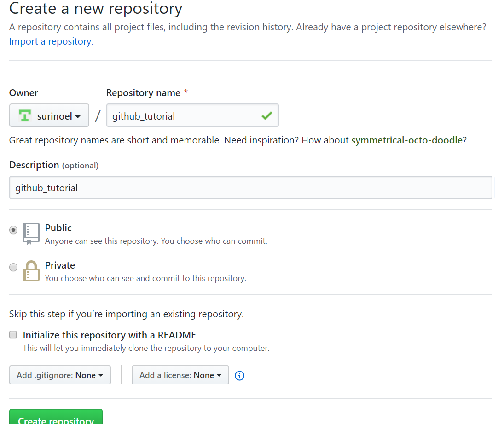This screenshot has height=424, width=504.
Task: Click the 'Initialize this repository with a README' label
Action: [x=109, y=335]
